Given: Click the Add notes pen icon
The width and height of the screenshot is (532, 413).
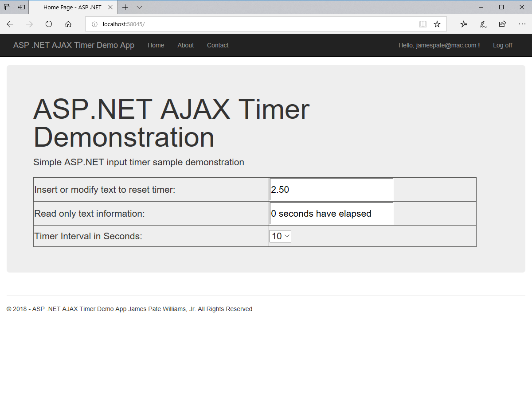Looking at the screenshot, I should (x=483, y=24).
